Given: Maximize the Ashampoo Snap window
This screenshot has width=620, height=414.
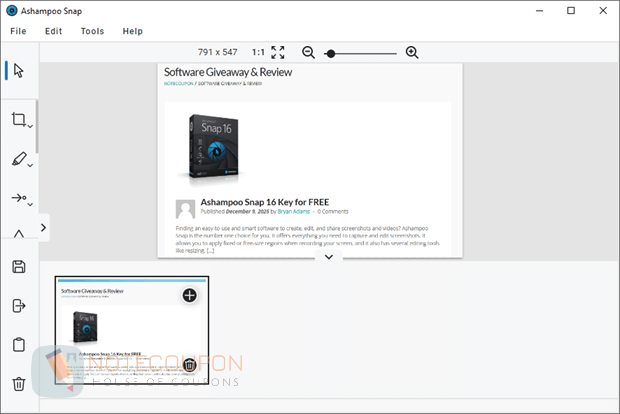Looking at the screenshot, I should pyautogui.click(x=571, y=11).
